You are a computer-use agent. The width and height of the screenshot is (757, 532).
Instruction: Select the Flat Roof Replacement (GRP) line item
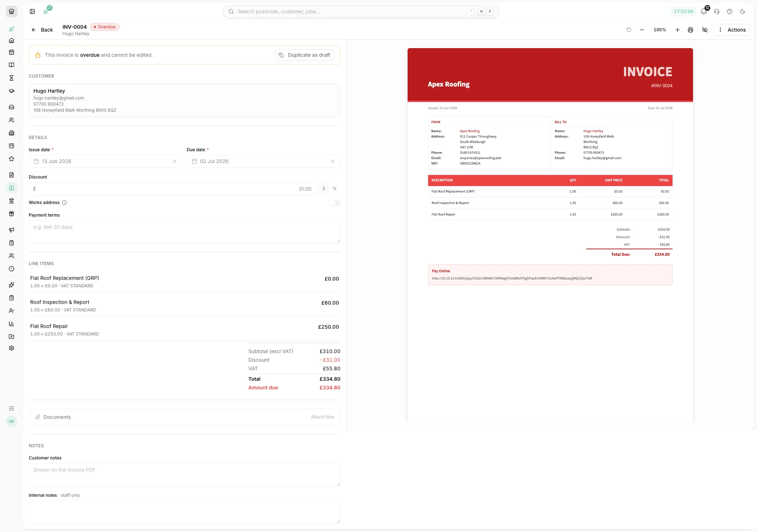coord(184,282)
